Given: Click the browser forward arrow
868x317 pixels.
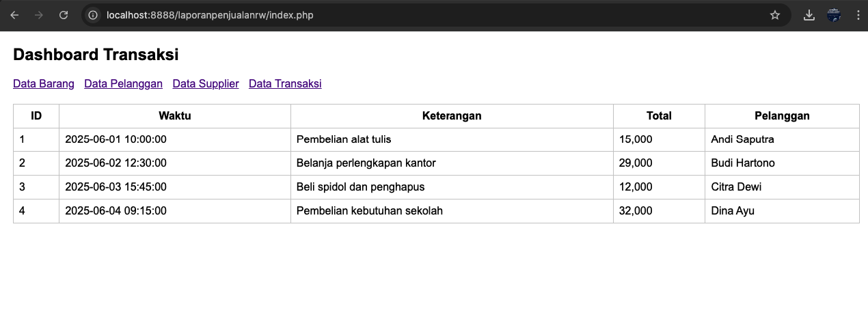Looking at the screenshot, I should pos(39,15).
